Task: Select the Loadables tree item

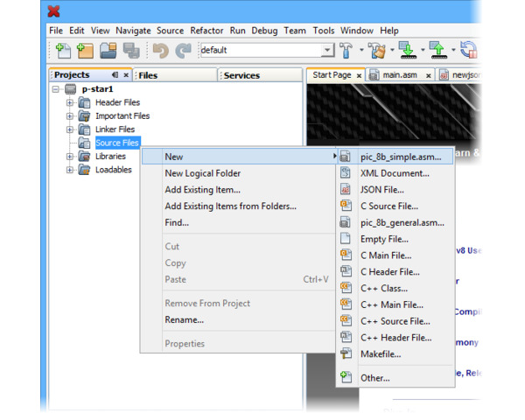Action: pos(113,170)
